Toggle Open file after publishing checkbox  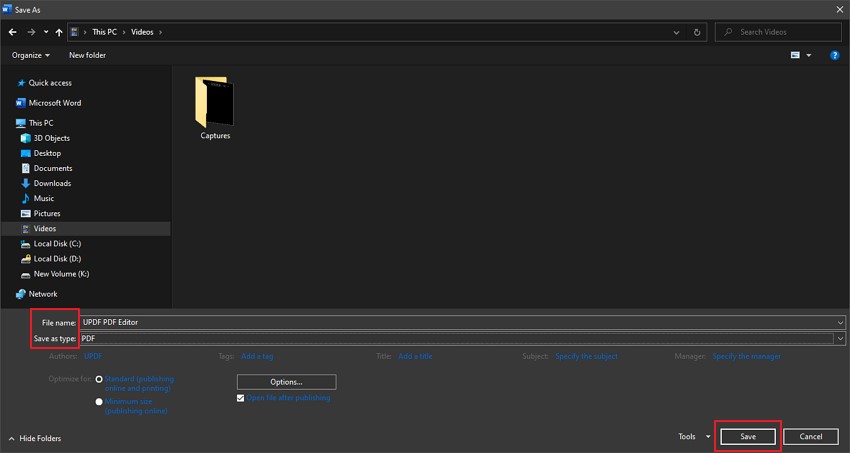(241, 398)
